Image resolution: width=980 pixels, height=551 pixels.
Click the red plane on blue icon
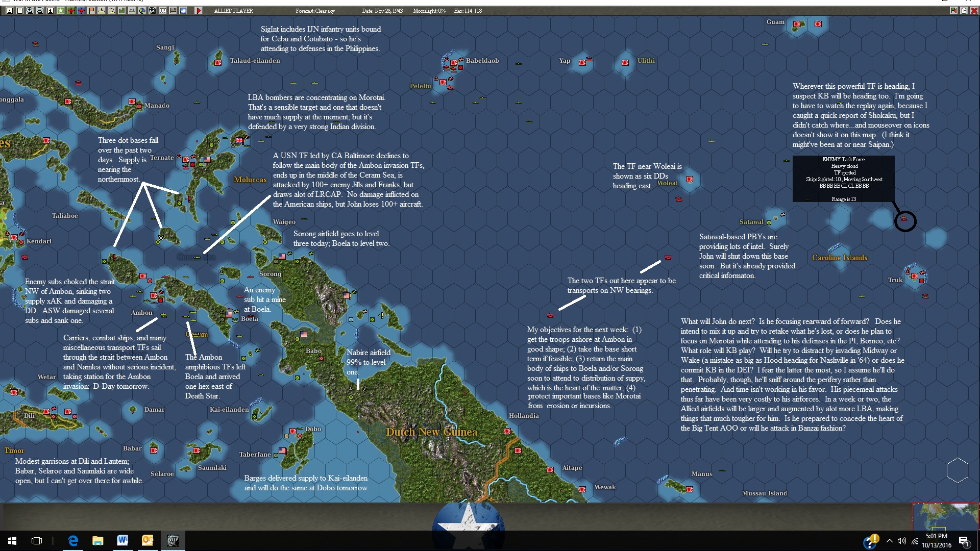(81, 11)
